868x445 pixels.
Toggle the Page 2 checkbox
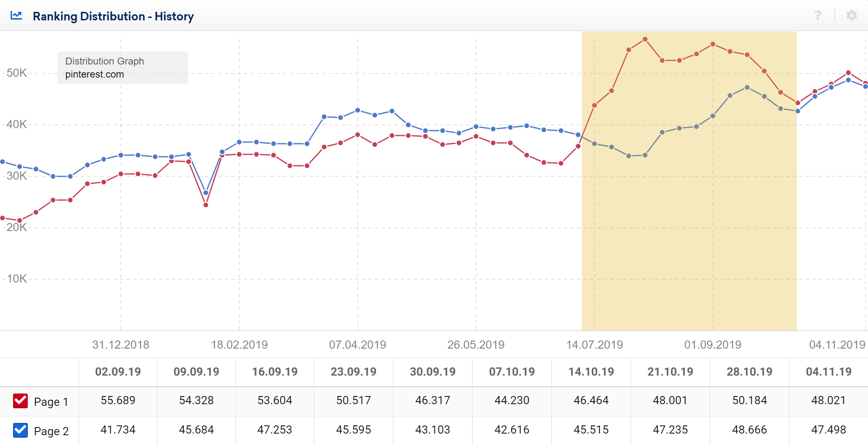(x=20, y=430)
